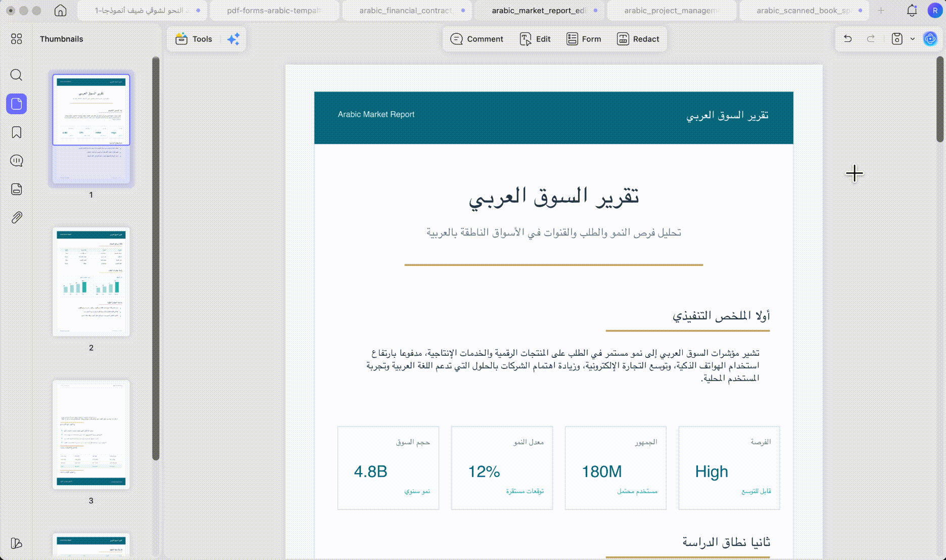The image size is (946, 560).
Task: Open the grid apps icon above the sidebar
Action: tap(16, 39)
